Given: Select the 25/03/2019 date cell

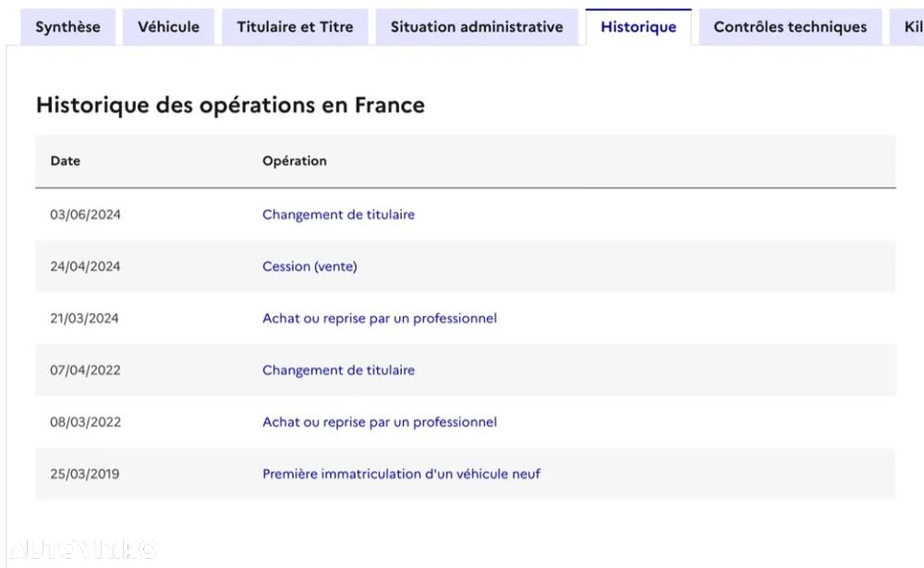Looking at the screenshot, I should (85, 474).
